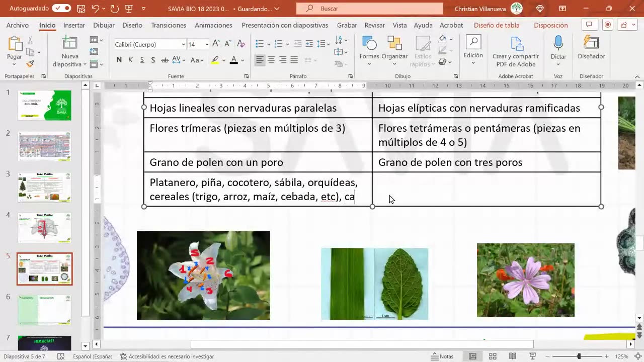The image size is (644, 362).
Task: Toggle bold (N) formatting
Action: coord(119,60)
